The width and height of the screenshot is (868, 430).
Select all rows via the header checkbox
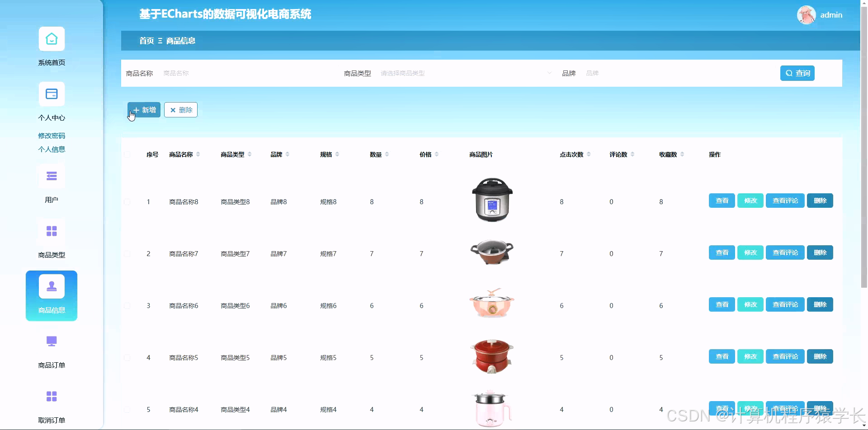[x=127, y=154]
